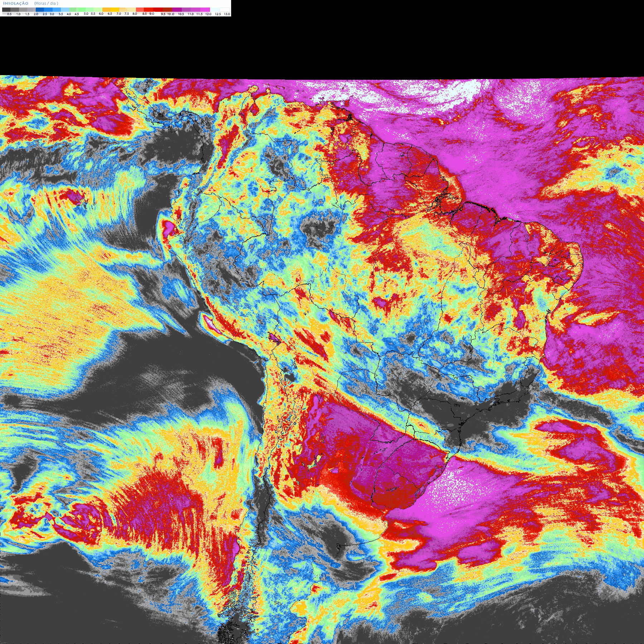Pick the darkest blue legend swatch
The width and height of the screenshot is (644, 644).
click(x=40, y=10)
